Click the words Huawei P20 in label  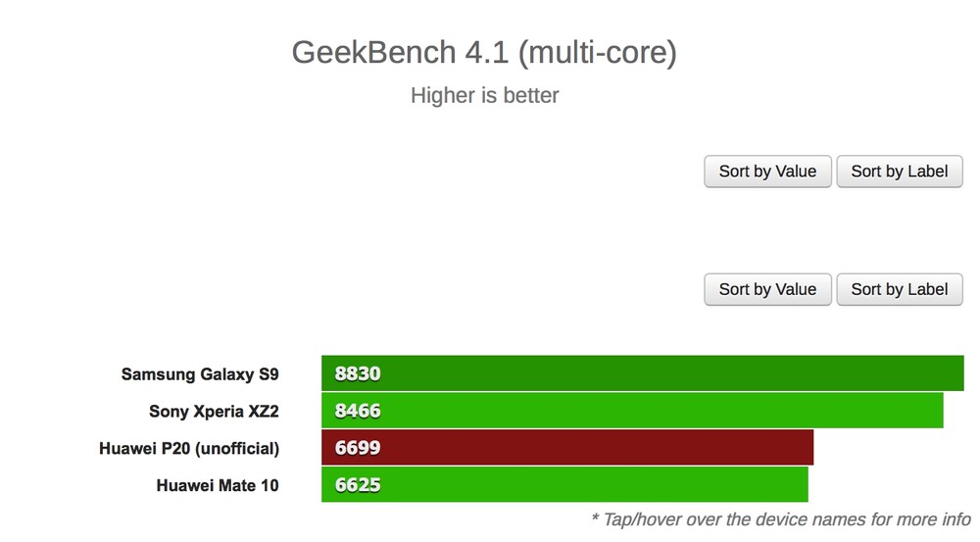click(x=144, y=448)
